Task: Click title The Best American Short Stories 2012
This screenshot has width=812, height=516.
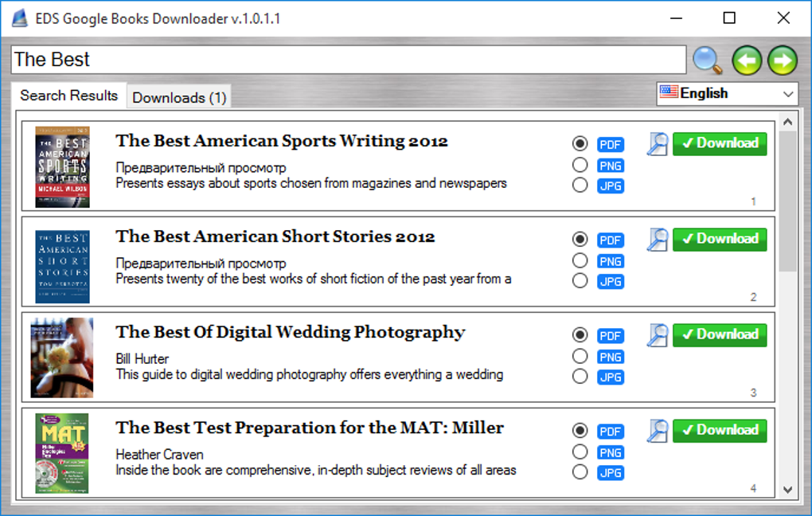Action: click(275, 236)
